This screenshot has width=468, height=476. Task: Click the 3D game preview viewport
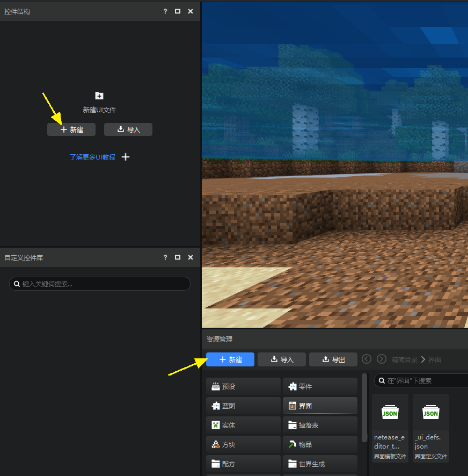tap(335, 164)
